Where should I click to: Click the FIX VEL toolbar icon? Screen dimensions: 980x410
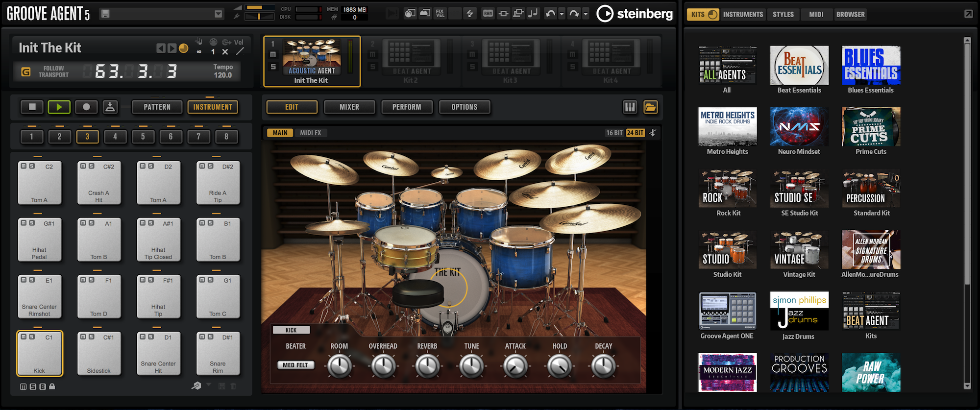coord(440,14)
